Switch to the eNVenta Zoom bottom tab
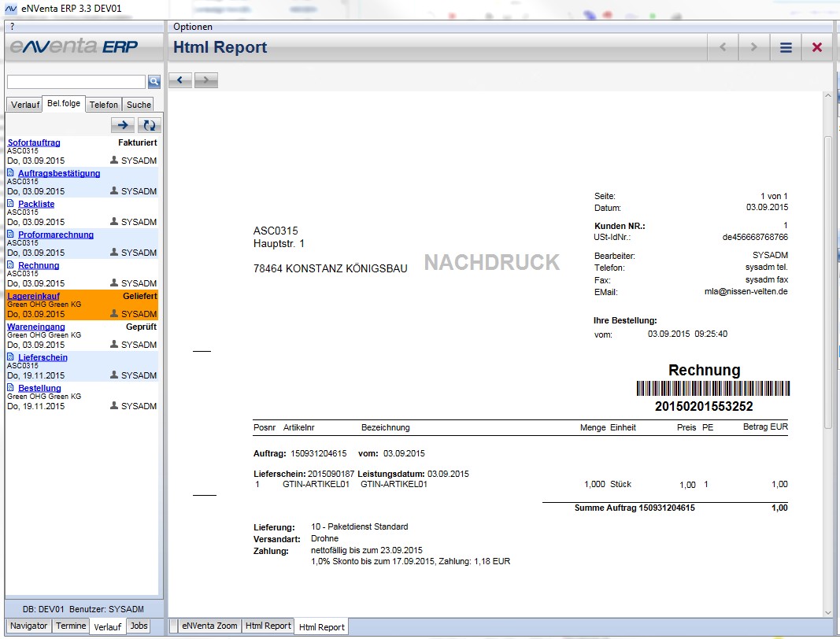The width and height of the screenshot is (840, 639). coord(209,626)
